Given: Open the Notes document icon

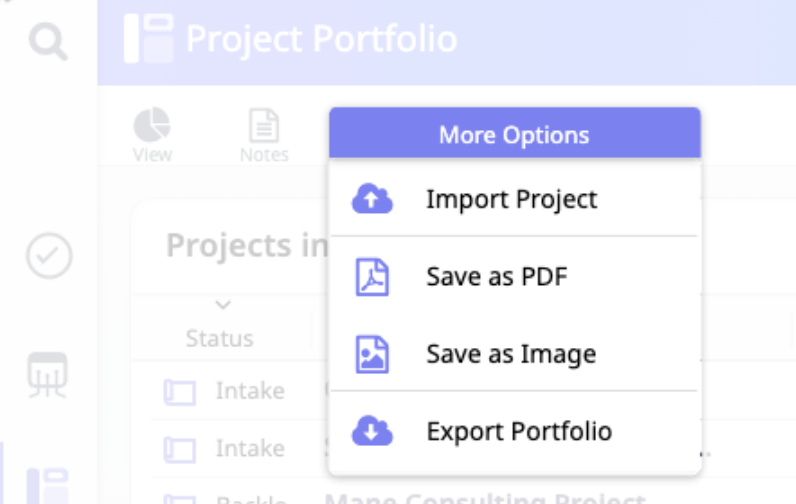Looking at the screenshot, I should (x=264, y=127).
